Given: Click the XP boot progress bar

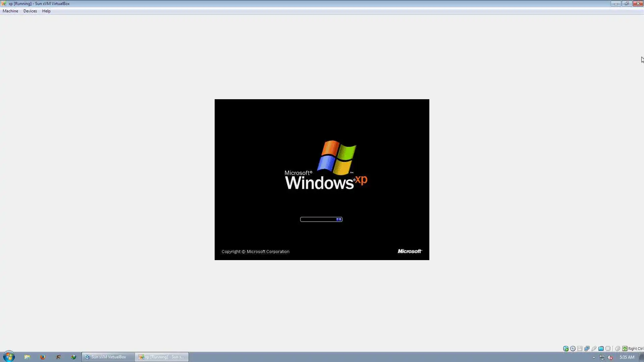Looking at the screenshot, I should (321, 219).
